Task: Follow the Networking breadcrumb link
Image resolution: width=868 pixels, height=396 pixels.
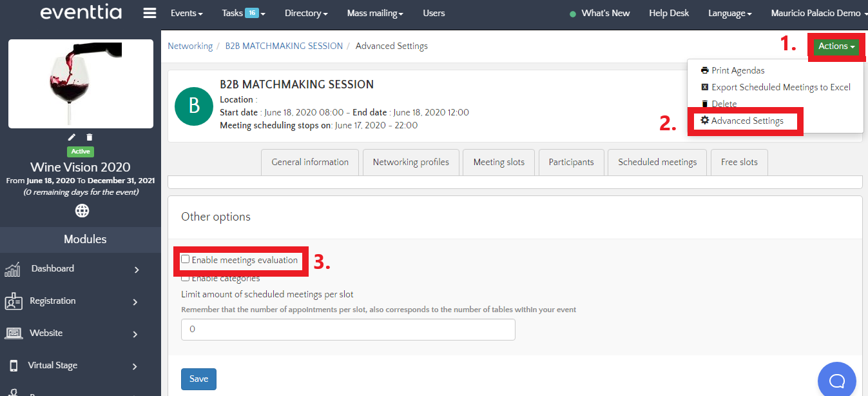Action: click(x=190, y=46)
